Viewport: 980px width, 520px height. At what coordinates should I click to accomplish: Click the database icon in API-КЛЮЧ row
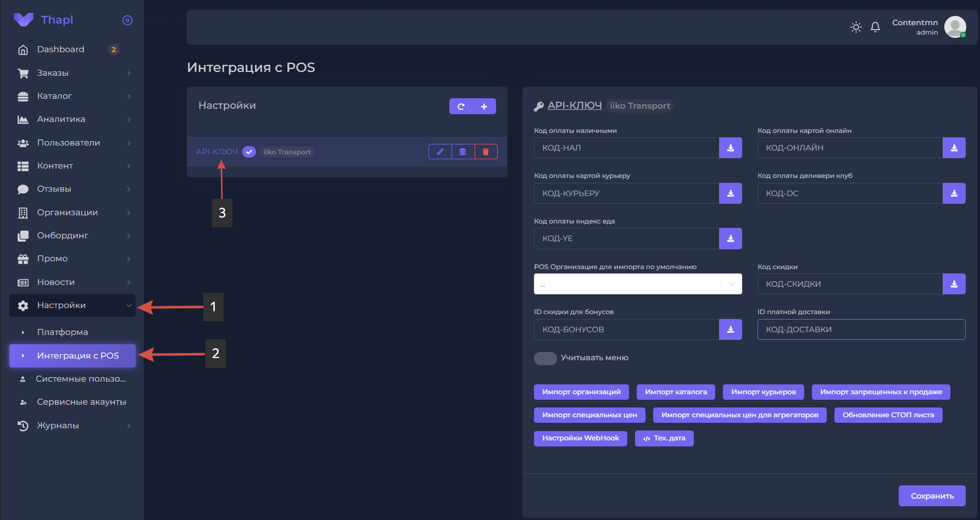[463, 152]
